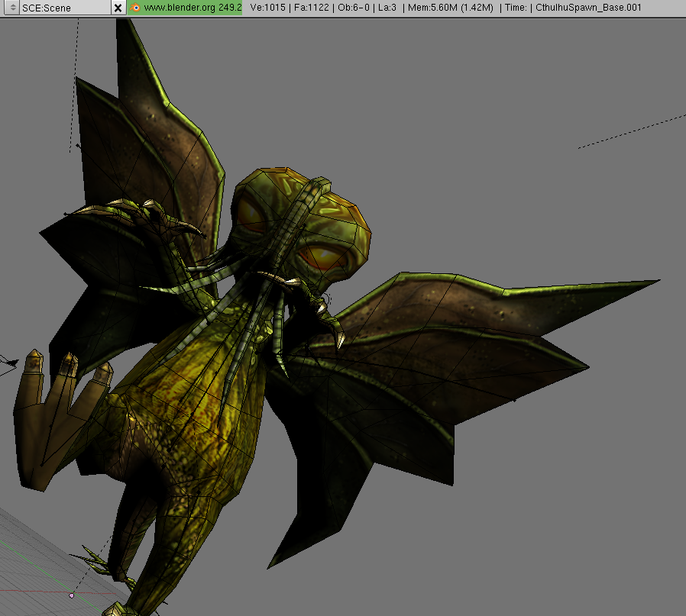The width and height of the screenshot is (686, 616).
Task: Select the pink empty object dot
Action: (72, 595)
